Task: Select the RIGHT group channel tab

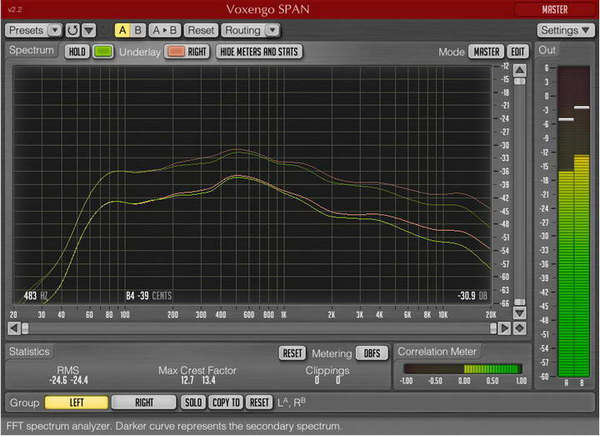Action: [143, 402]
